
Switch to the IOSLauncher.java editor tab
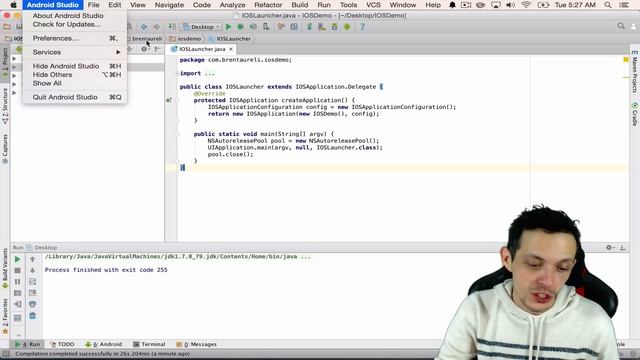pyautogui.click(x=202, y=49)
